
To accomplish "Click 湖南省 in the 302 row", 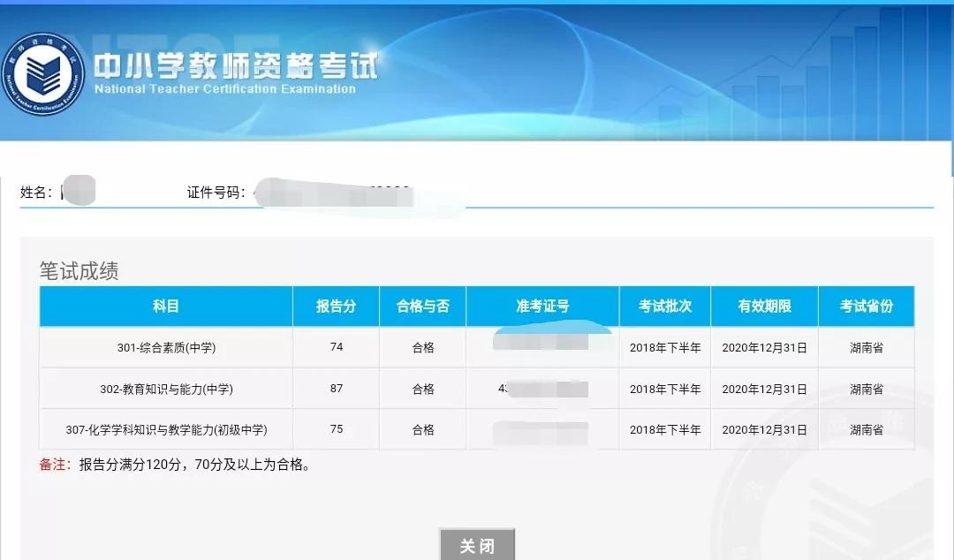I will 867,389.
